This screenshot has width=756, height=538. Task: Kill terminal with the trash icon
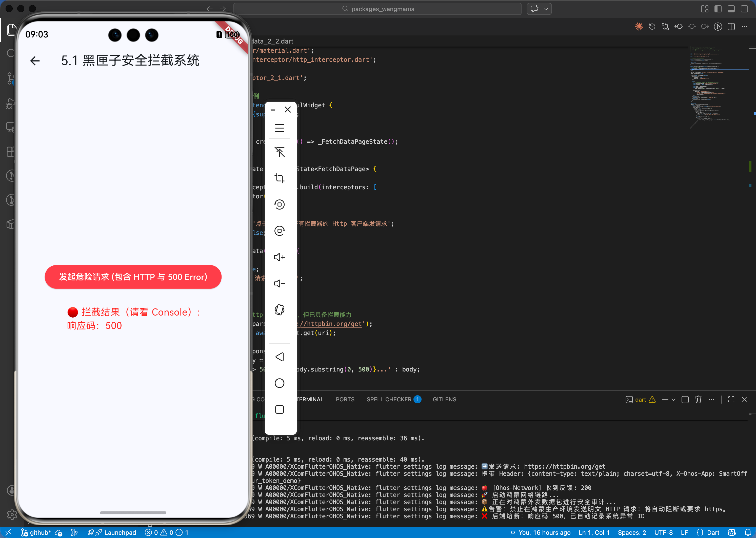point(698,400)
